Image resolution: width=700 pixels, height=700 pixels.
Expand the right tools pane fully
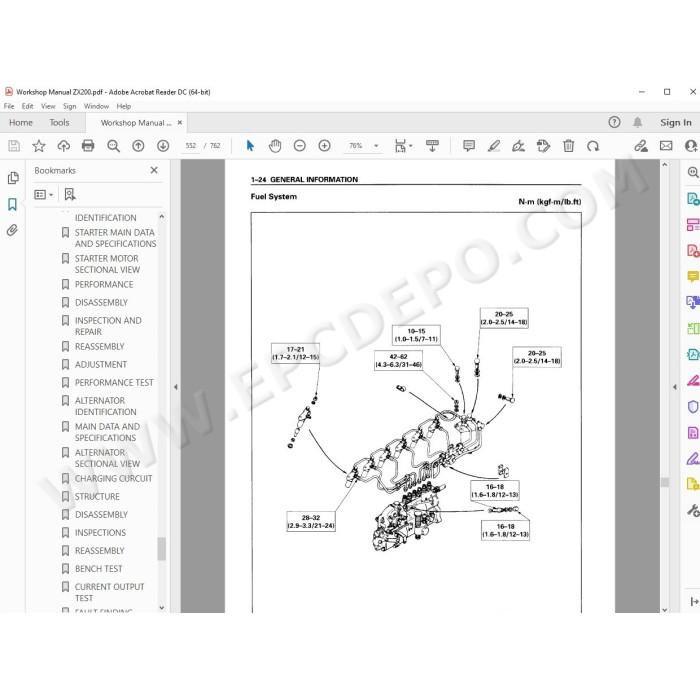[694, 602]
